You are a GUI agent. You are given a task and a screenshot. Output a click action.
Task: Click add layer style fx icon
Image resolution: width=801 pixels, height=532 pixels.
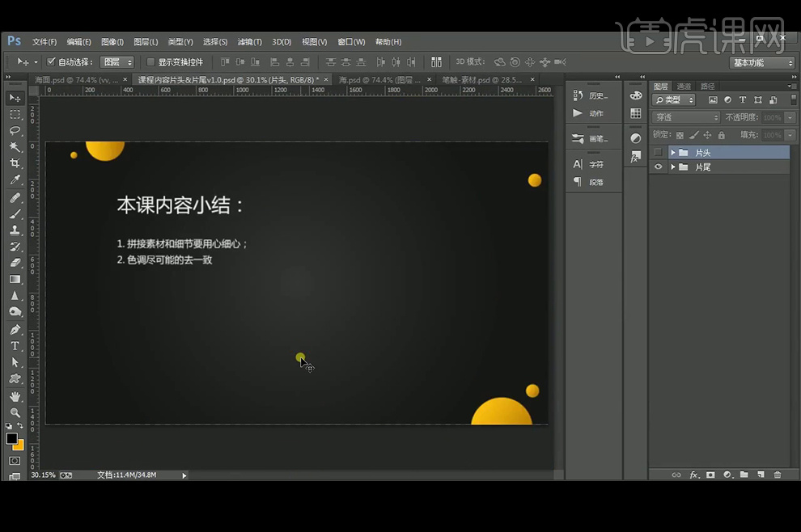[693, 475]
